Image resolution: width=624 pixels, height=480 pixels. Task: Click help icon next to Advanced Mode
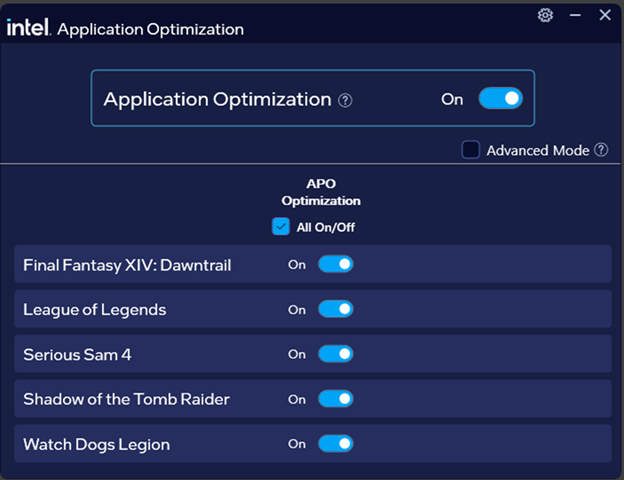[x=601, y=150]
